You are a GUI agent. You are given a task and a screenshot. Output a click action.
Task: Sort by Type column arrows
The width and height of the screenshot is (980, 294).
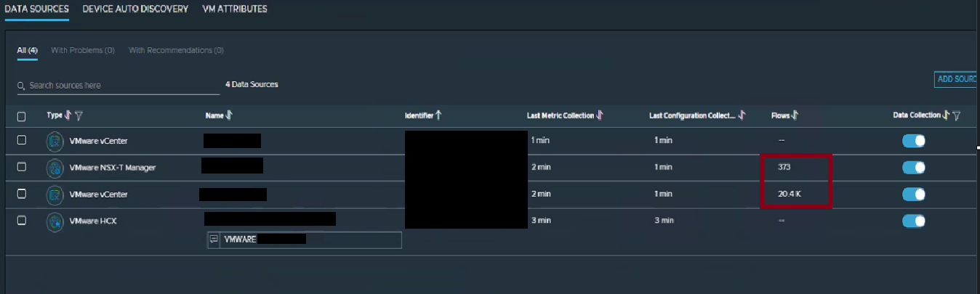(68, 115)
